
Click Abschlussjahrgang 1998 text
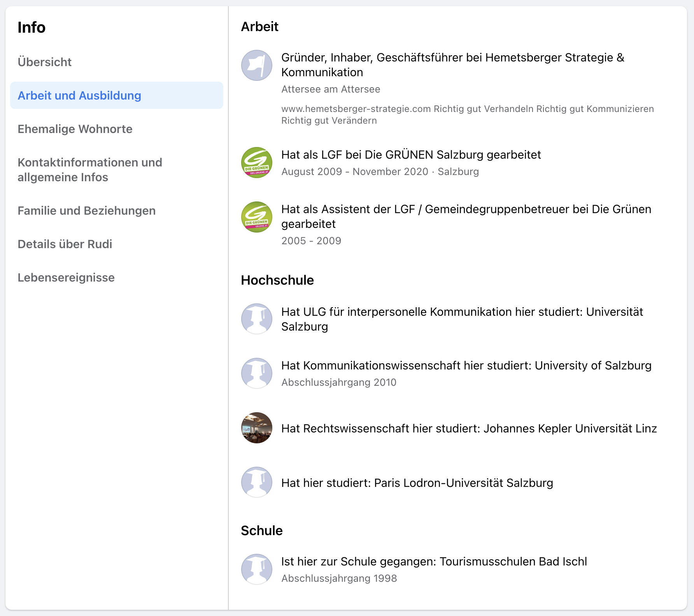pyautogui.click(x=339, y=579)
